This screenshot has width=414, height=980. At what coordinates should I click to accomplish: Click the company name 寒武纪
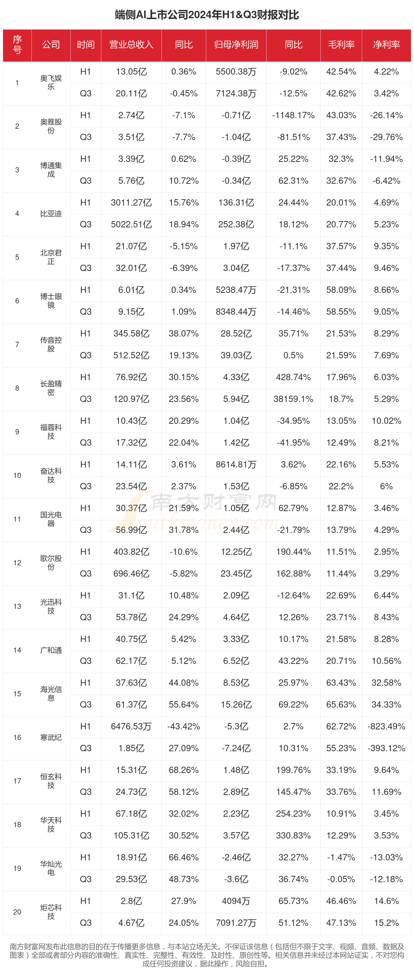51,737
